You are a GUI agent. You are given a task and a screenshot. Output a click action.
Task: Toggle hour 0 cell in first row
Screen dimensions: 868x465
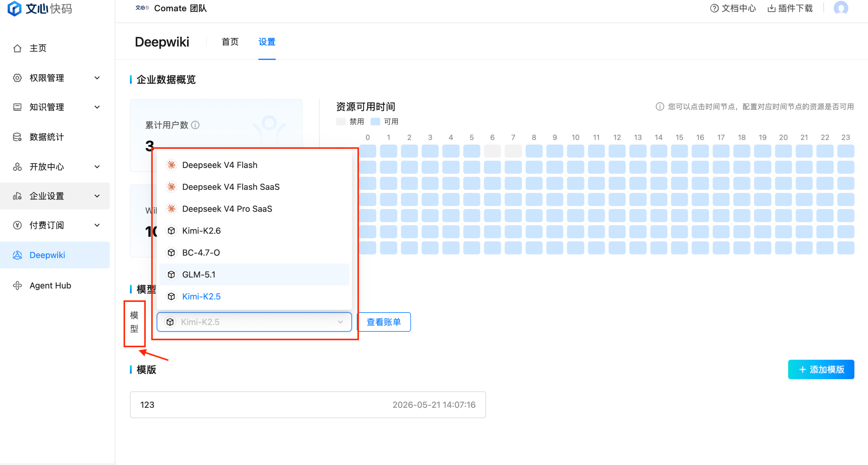point(368,151)
